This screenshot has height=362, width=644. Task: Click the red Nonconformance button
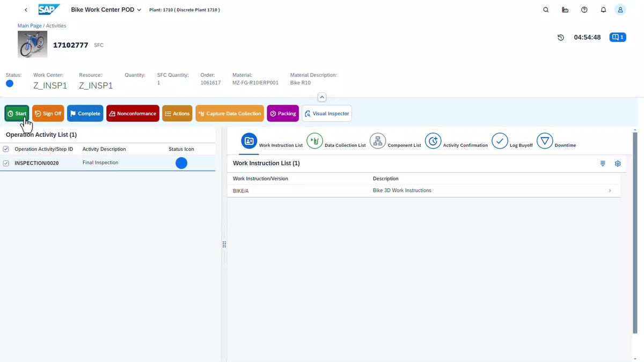133,113
